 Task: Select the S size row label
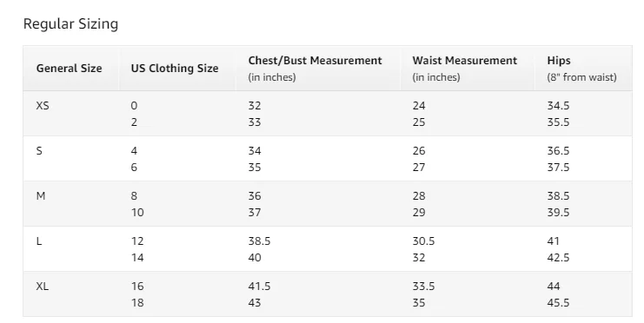tap(39, 151)
